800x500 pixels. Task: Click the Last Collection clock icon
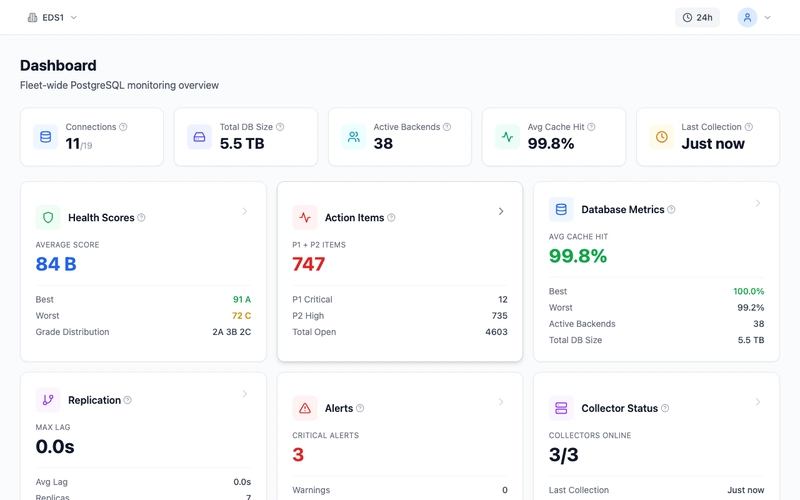click(x=661, y=137)
